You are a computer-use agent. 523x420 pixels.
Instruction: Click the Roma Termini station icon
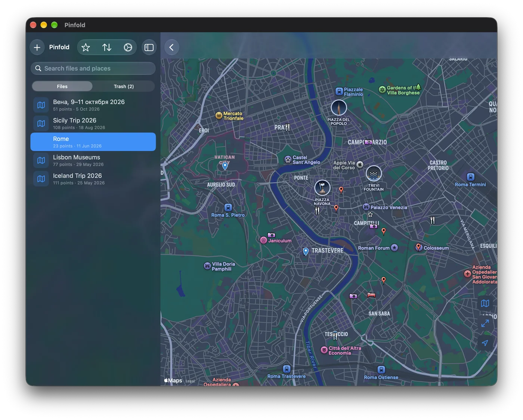471,177
